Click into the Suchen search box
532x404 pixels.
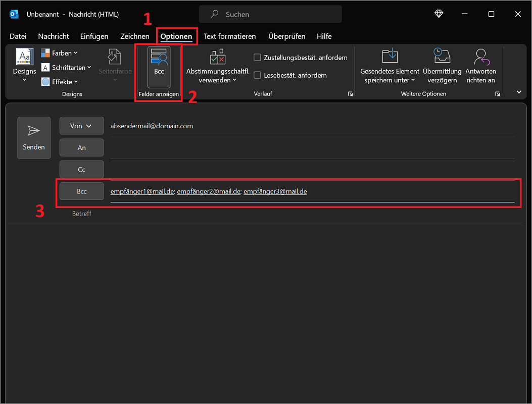click(270, 14)
